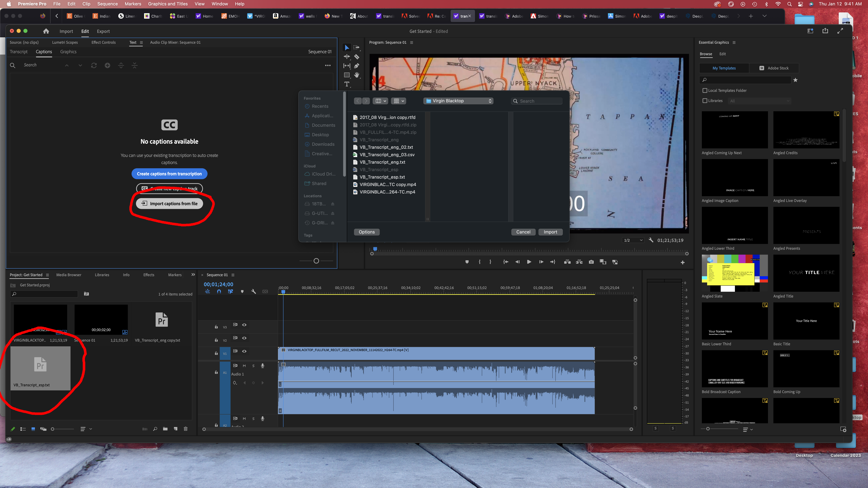Select the VB_Transcript_esp.txt file in dialog

(382, 177)
